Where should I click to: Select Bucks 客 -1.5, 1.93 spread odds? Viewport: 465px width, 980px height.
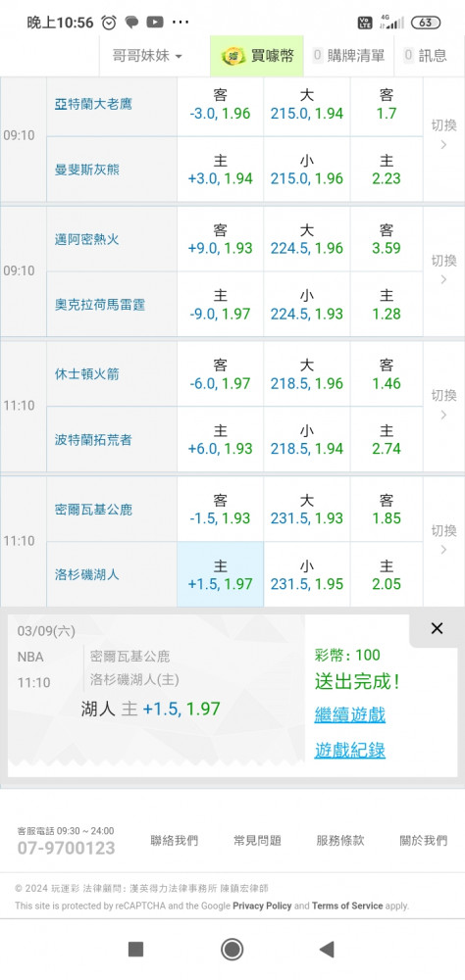tap(221, 509)
